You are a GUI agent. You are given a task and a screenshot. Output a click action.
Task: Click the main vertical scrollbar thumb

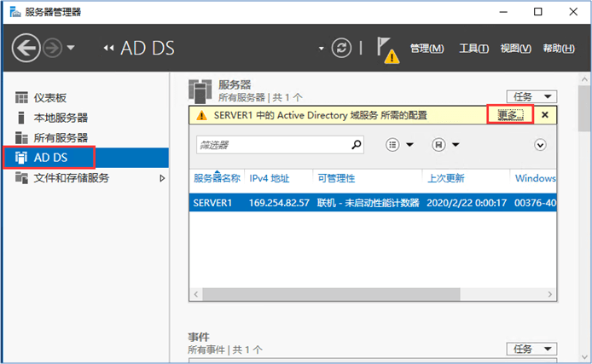click(x=584, y=108)
